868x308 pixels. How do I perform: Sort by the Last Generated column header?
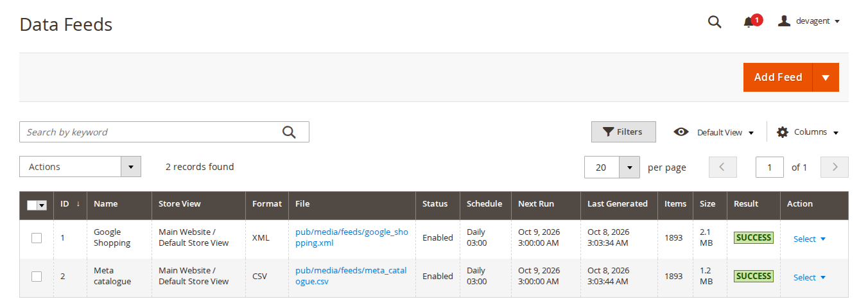[620, 204]
